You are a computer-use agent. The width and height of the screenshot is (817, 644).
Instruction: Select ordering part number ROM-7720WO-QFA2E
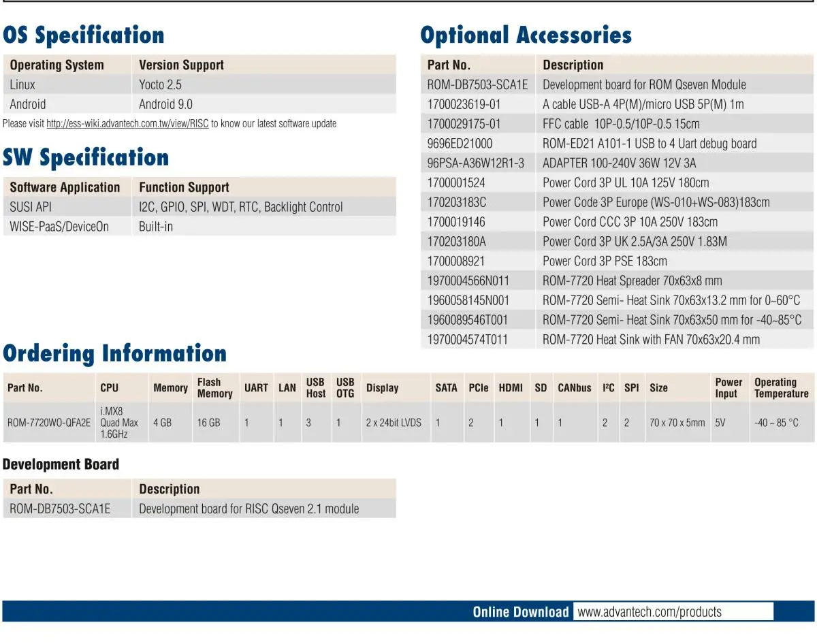pyautogui.click(x=48, y=422)
